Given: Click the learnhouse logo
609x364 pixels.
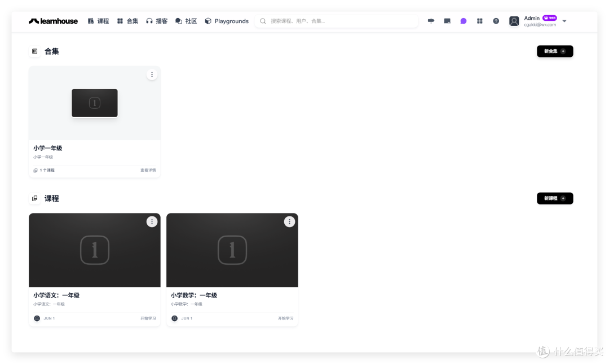Looking at the screenshot, I should [x=53, y=21].
